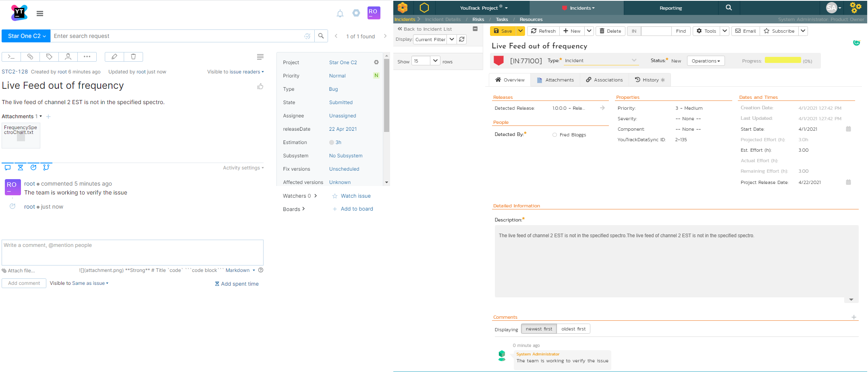Open the command dialog icon

click(11, 57)
